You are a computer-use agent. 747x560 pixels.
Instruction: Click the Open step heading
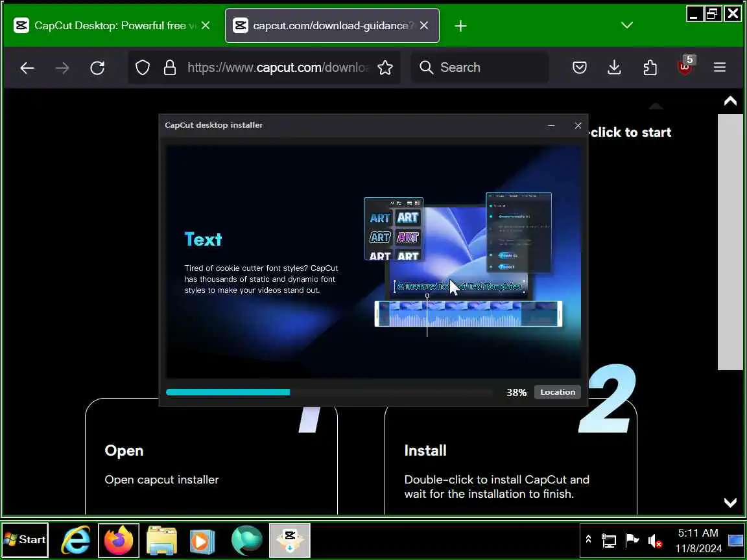tap(124, 450)
